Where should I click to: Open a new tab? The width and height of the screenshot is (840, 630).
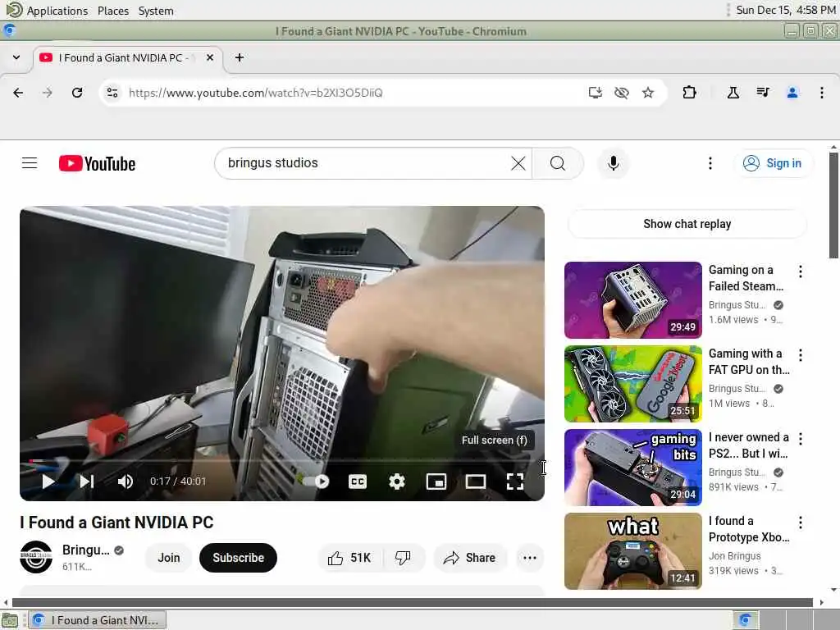tap(240, 57)
